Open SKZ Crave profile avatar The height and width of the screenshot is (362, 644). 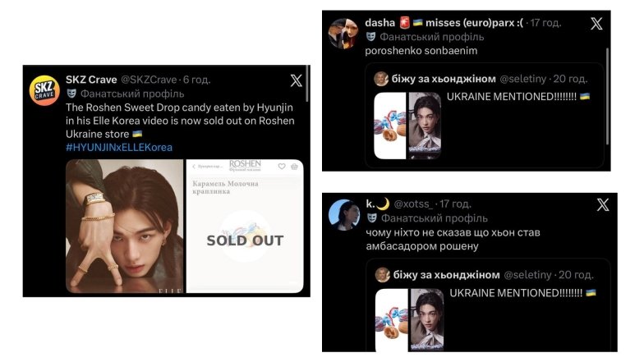click(44, 90)
